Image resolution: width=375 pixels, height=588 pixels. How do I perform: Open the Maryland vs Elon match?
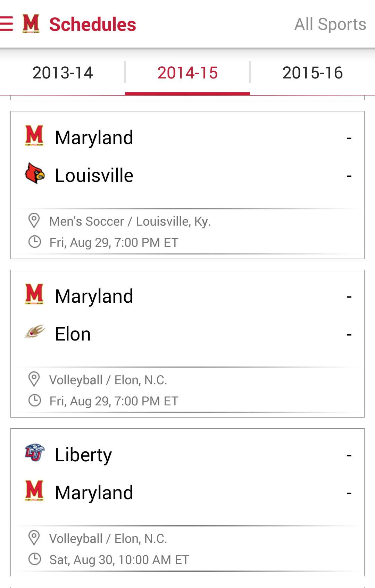187,315
